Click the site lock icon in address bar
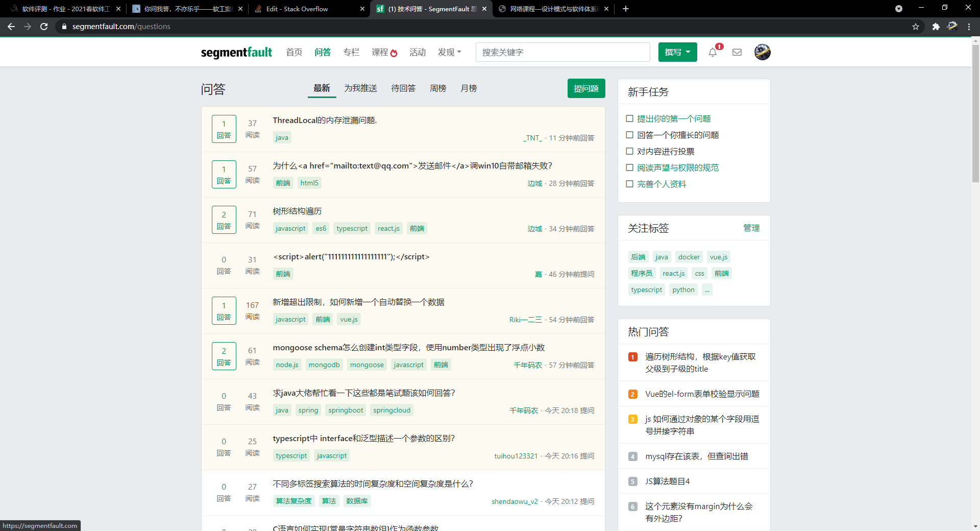This screenshot has width=980, height=531. [x=64, y=27]
